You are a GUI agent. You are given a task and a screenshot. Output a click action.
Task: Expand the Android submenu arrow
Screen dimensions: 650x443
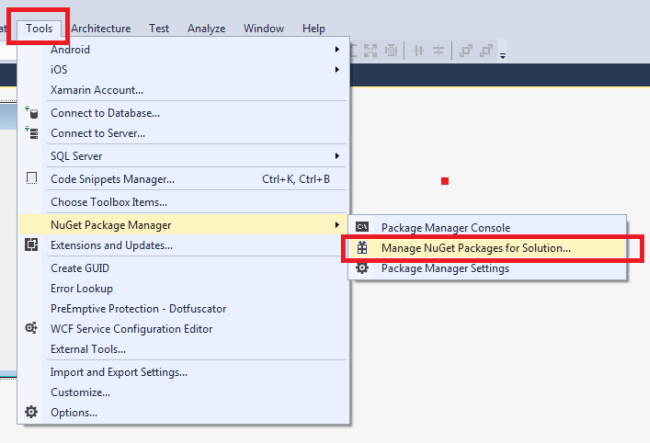tap(337, 49)
